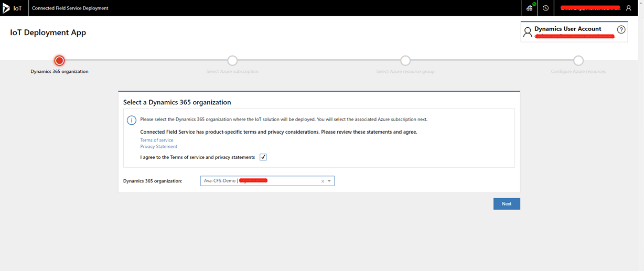Open the deployment status icon with green check

(x=530, y=8)
